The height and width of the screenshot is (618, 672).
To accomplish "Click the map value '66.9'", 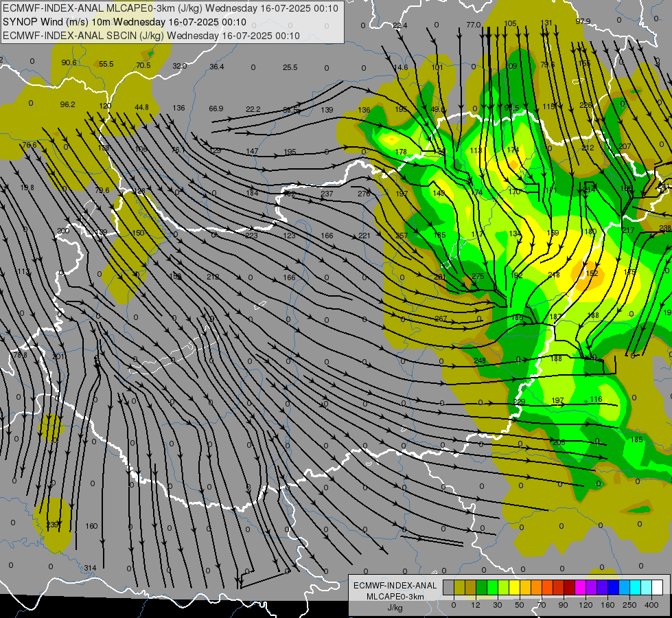I will (216, 108).
